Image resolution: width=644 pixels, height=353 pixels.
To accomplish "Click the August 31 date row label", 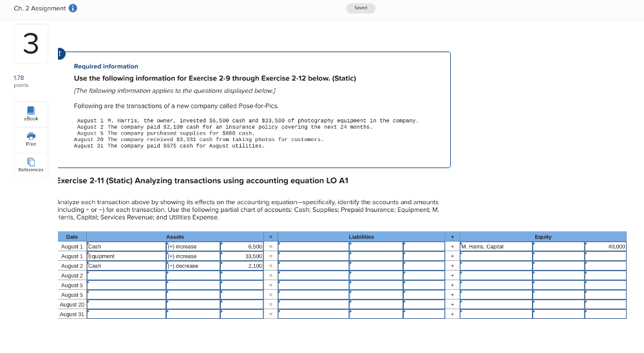I will point(72,314).
